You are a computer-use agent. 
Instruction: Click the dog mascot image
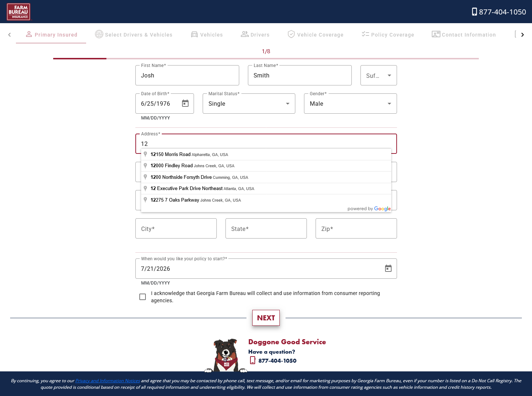tap(226, 355)
